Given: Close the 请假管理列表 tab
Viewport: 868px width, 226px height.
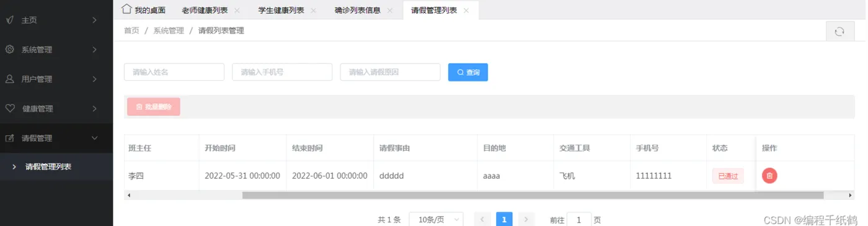Looking at the screenshot, I should coord(466,11).
